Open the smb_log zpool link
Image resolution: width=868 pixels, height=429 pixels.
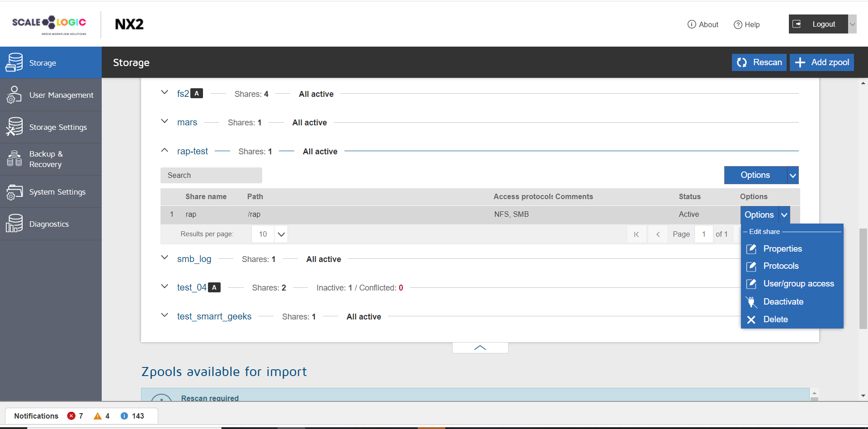point(194,259)
